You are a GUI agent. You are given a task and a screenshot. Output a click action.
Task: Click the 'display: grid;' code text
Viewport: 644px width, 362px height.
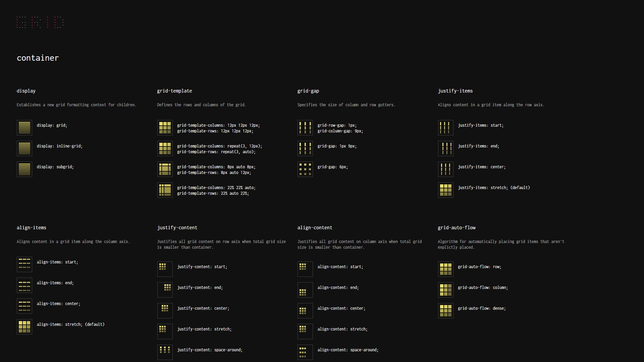pyautogui.click(x=52, y=125)
